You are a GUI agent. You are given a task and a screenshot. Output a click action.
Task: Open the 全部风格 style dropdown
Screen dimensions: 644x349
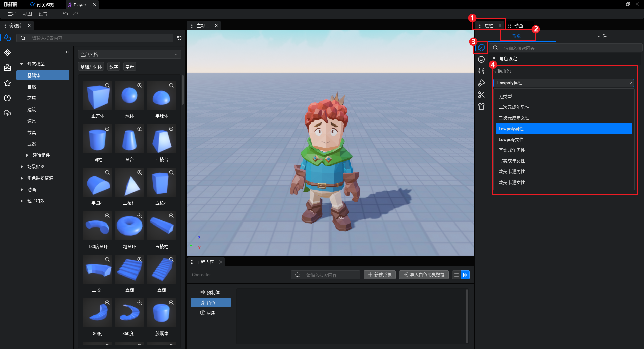[x=130, y=54]
